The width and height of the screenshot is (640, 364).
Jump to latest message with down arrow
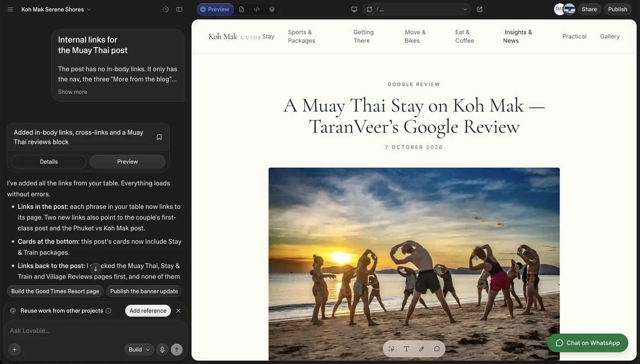(96, 269)
